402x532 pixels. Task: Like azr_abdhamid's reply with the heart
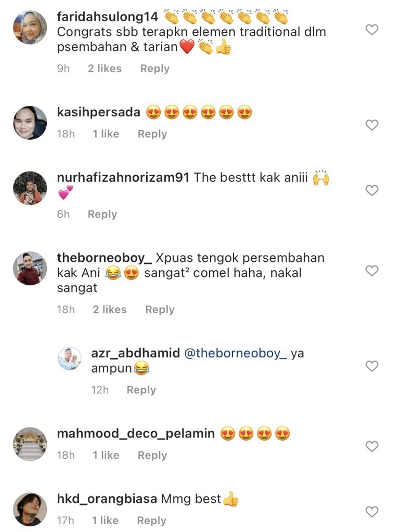372,366
